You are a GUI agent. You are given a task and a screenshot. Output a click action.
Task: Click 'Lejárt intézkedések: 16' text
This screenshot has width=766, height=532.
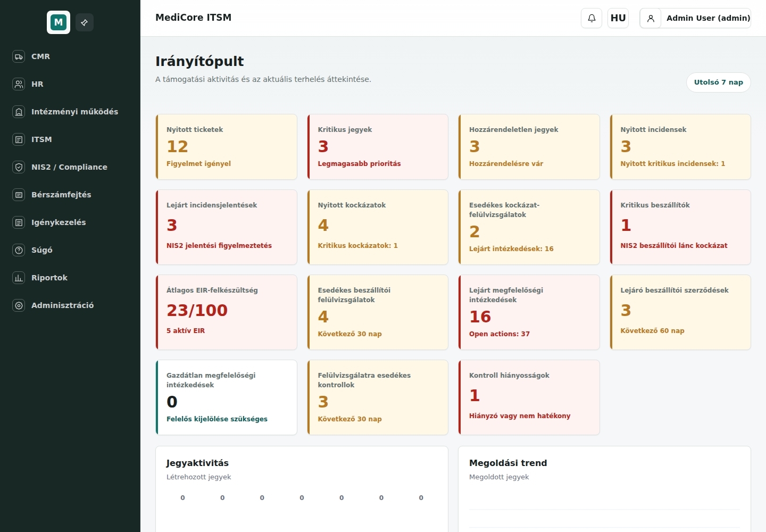[511, 249]
